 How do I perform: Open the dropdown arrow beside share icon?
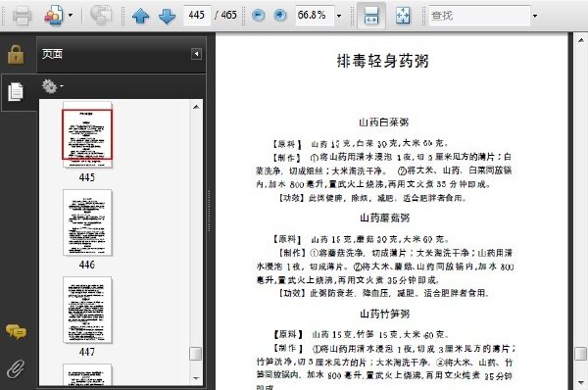[x=71, y=16]
